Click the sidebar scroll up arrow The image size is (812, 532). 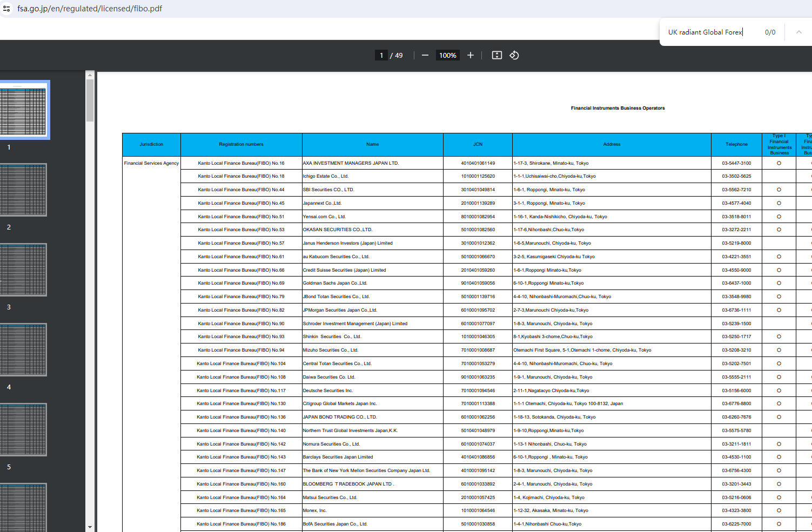pos(90,75)
